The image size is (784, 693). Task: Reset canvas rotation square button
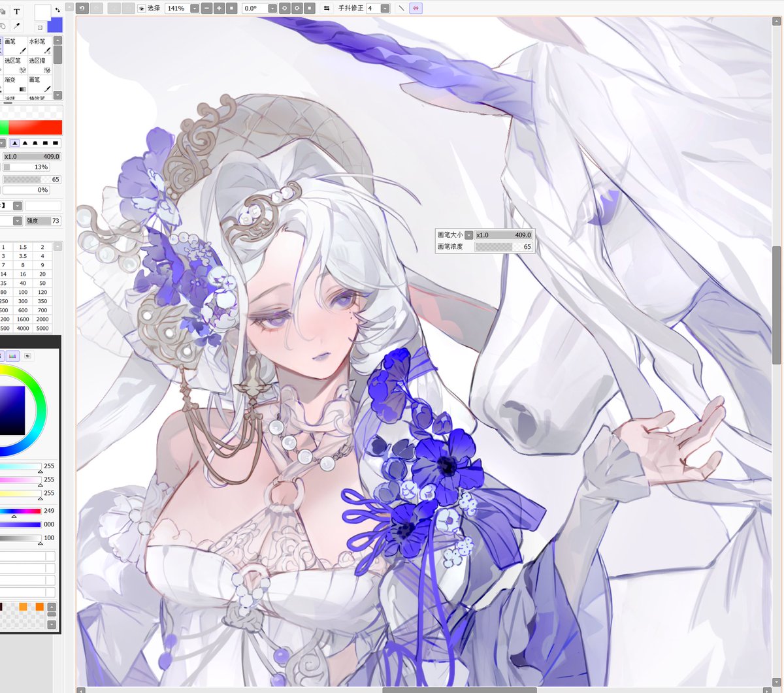click(x=309, y=8)
